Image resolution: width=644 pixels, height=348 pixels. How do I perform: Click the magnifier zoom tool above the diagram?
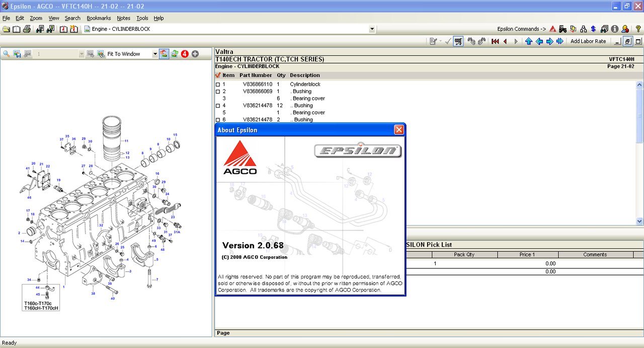(x=7, y=54)
